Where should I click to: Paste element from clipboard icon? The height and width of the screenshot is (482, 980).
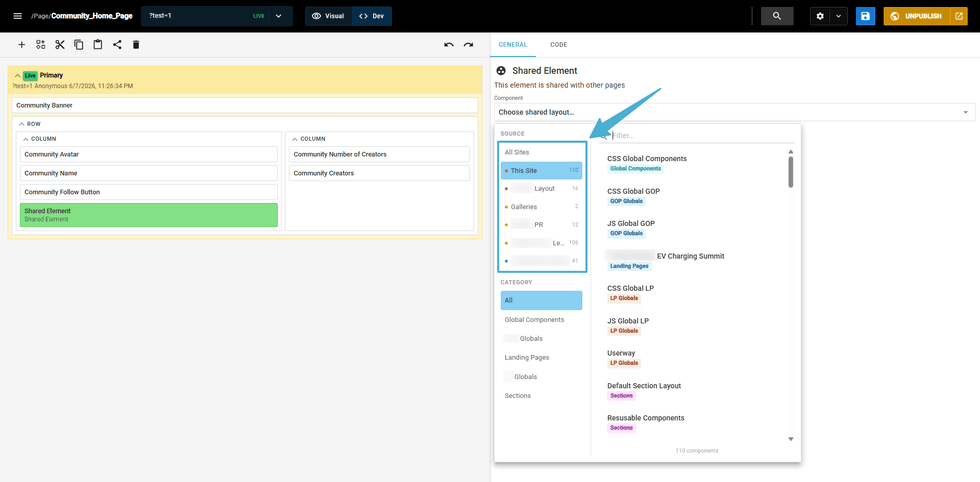click(x=98, y=44)
